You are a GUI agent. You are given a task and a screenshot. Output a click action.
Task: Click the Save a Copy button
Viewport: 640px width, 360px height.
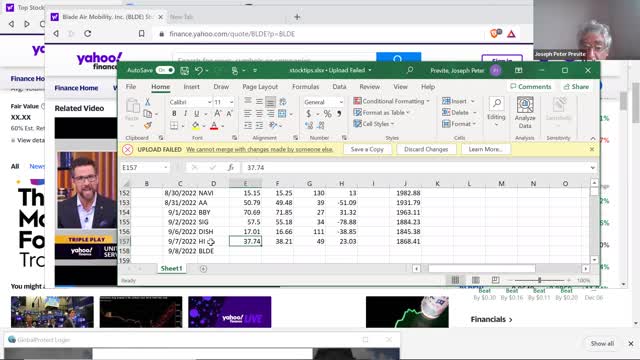pyautogui.click(x=367, y=149)
